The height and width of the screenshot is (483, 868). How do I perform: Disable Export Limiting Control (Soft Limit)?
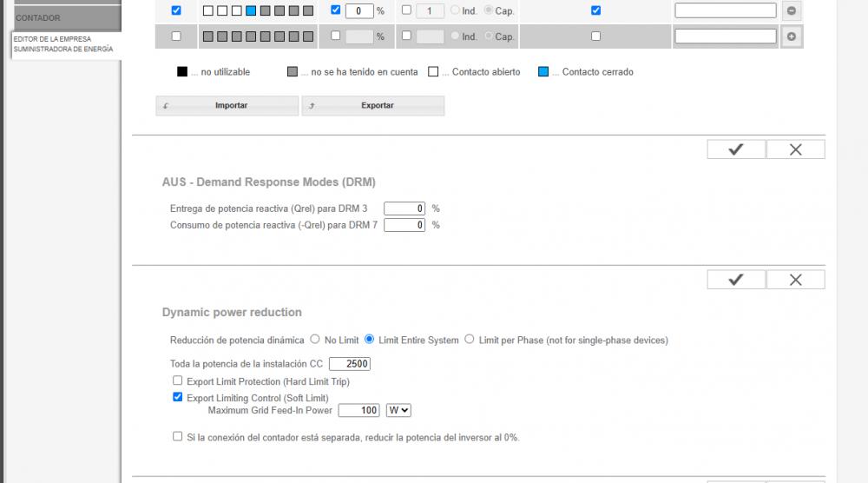pyautogui.click(x=177, y=397)
